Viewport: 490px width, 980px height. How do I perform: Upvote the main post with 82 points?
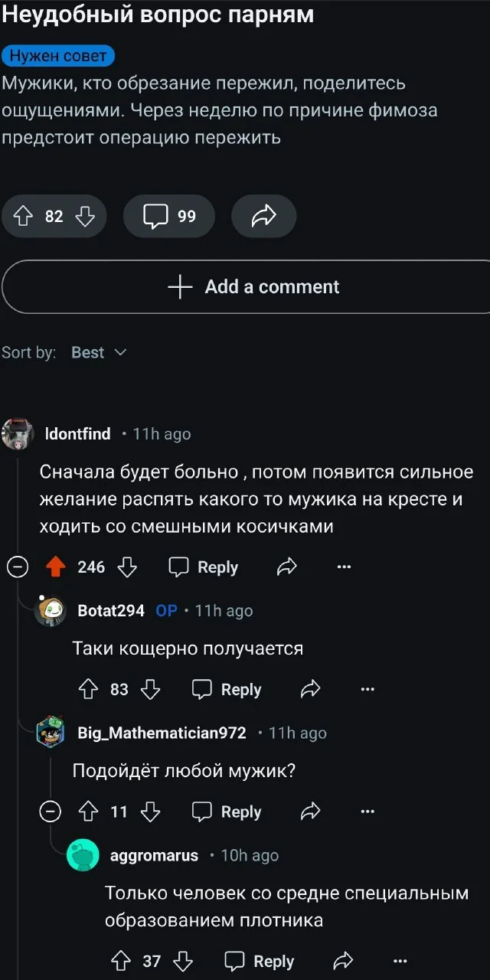[23, 217]
